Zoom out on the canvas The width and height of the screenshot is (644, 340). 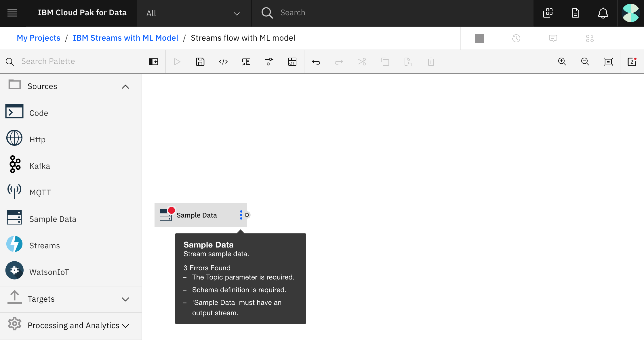(x=585, y=62)
